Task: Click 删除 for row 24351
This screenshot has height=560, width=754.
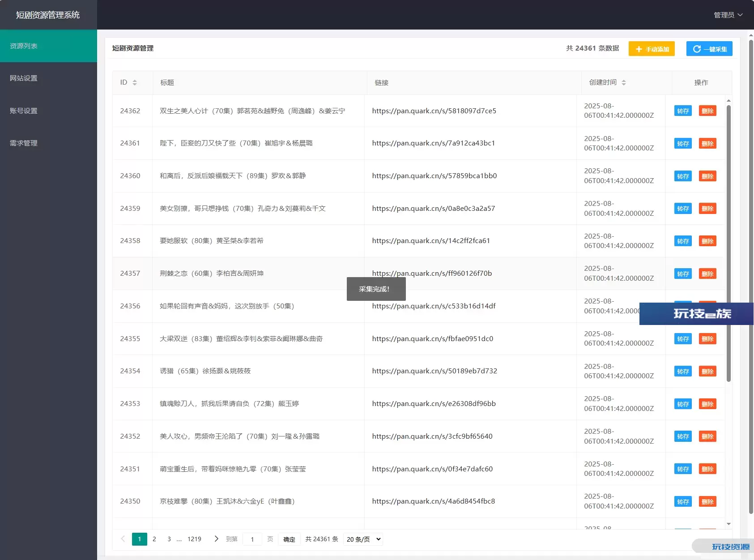Action: [x=707, y=469]
